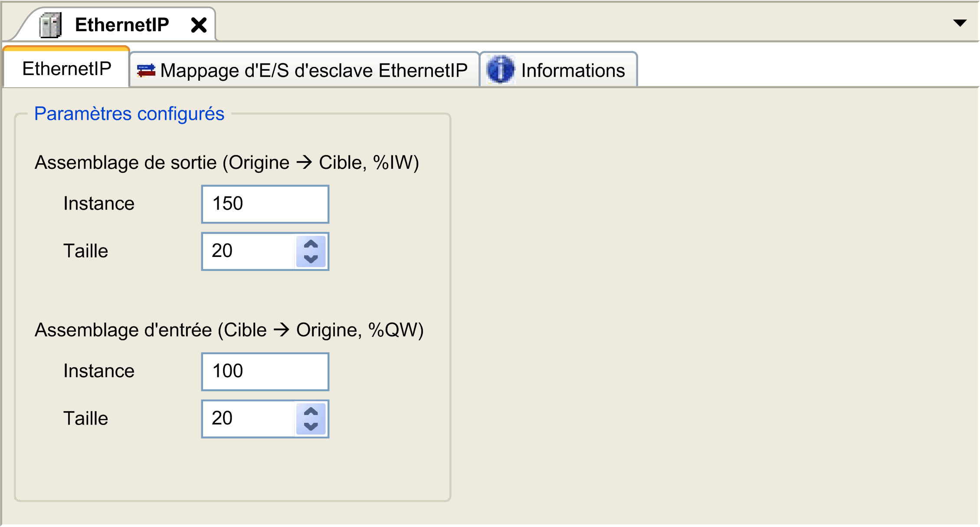Click the I/O mapping icon on tab
This screenshot has width=980, height=527.
pyautogui.click(x=146, y=70)
